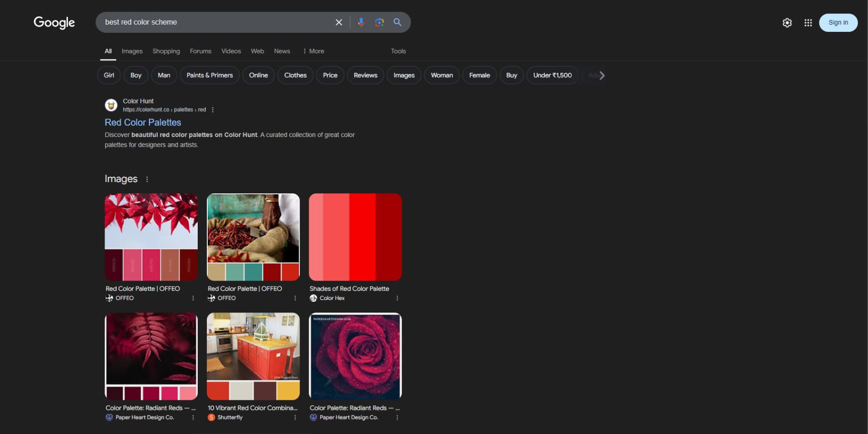This screenshot has height=434, width=868.
Task: Click the search magnifier icon
Action: 397,22
